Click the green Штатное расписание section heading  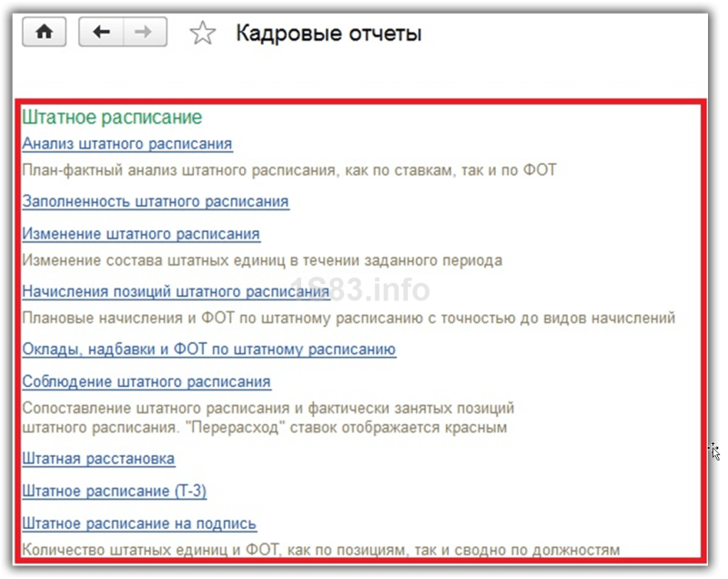click(x=112, y=117)
